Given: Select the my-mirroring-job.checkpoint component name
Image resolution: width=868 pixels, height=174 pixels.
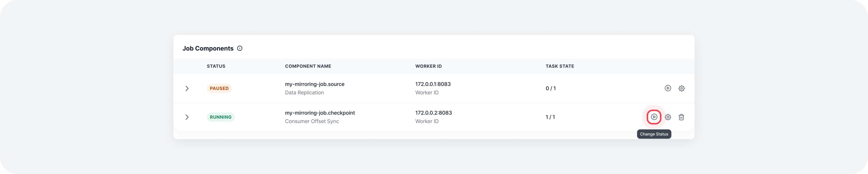Looking at the screenshot, I should click(x=320, y=113).
